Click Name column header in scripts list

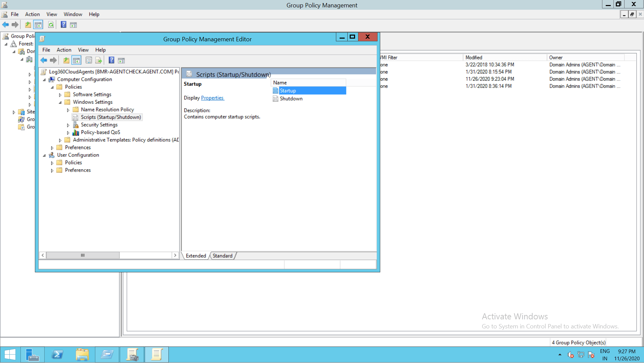[x=308, y=83]
